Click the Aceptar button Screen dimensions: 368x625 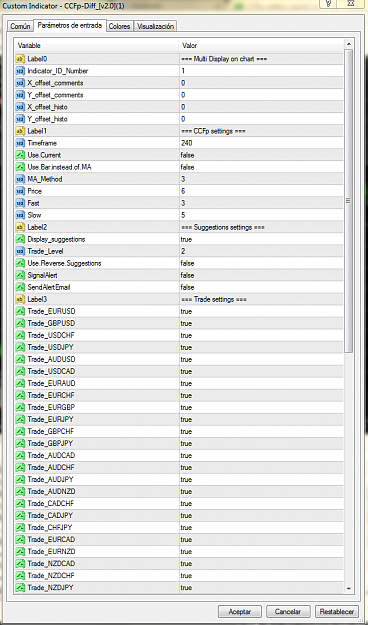point(240,611)
